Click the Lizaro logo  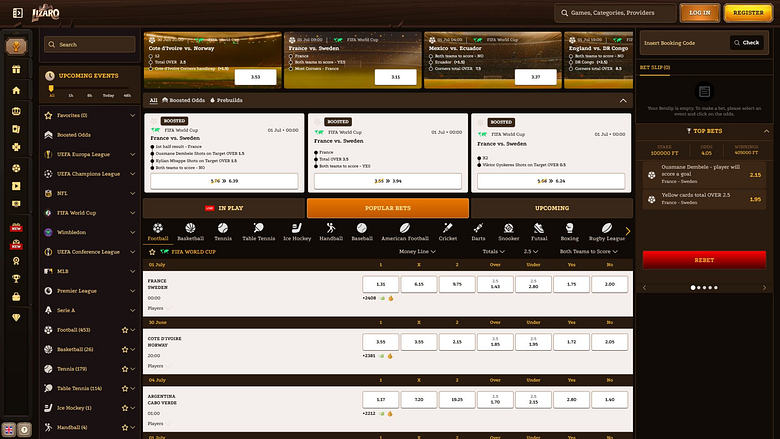pos(46,12)
